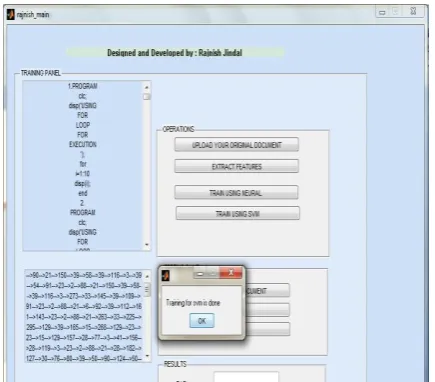Viewport: 435px width, 382px height.
Task: Select the 'end' row in listbox
Action: pos(83,193)
